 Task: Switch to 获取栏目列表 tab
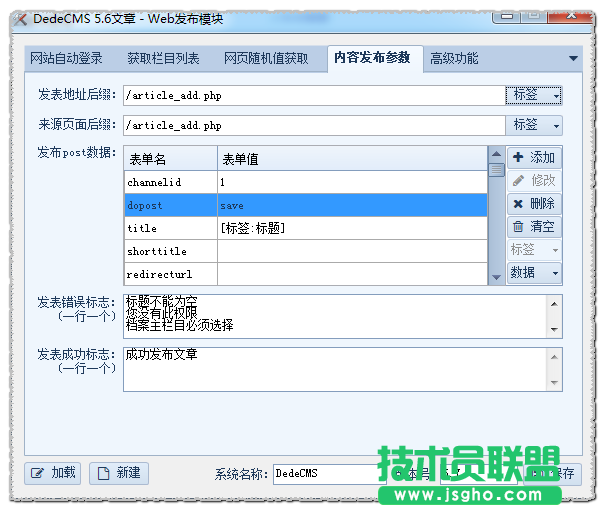pos(163,59)
